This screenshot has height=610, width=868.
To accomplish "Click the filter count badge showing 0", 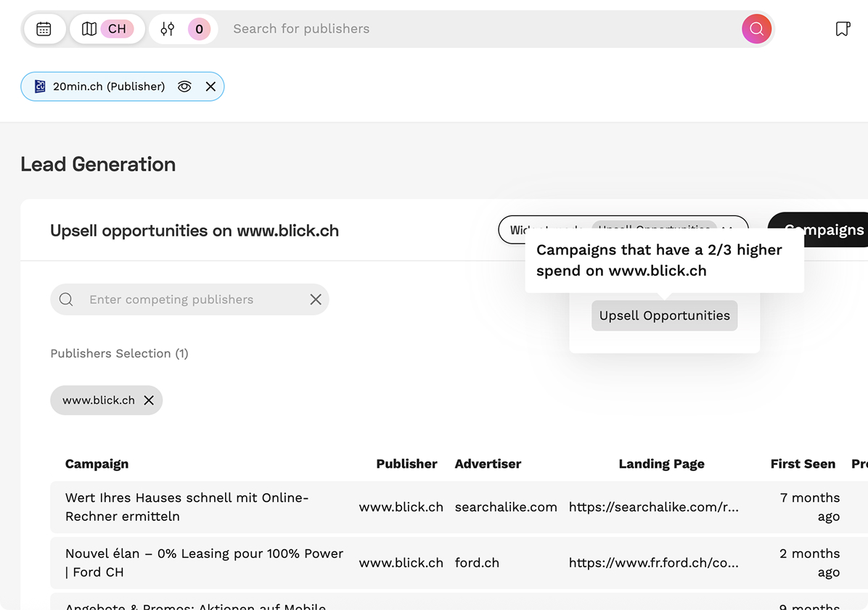I will coord(199,29).
